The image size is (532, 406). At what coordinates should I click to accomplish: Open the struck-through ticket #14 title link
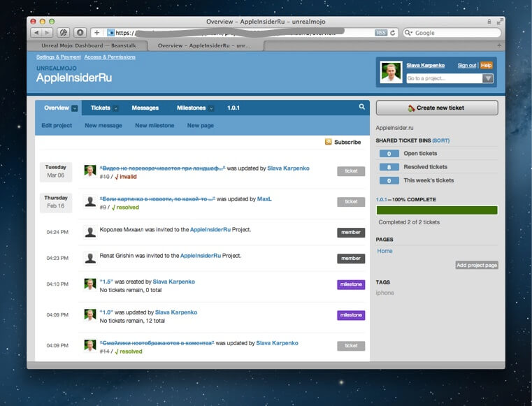click(157, 343)
